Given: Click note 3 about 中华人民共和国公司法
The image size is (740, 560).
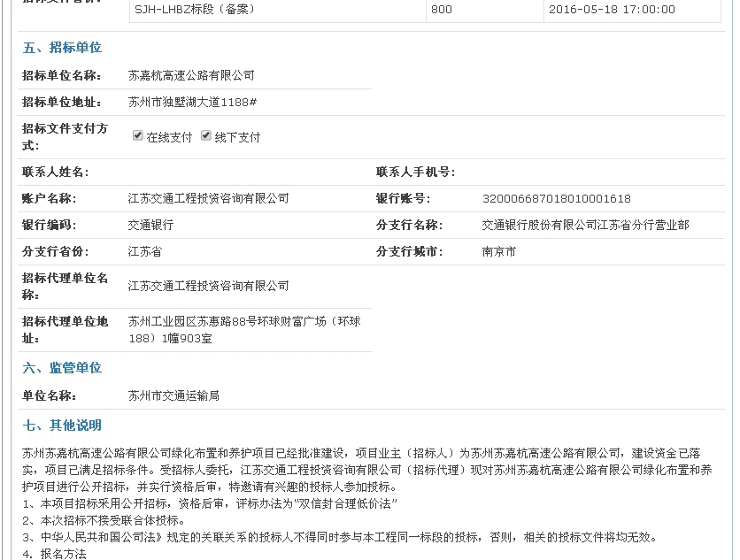Looking at the screenshot, I should click(x=339, y=537).
